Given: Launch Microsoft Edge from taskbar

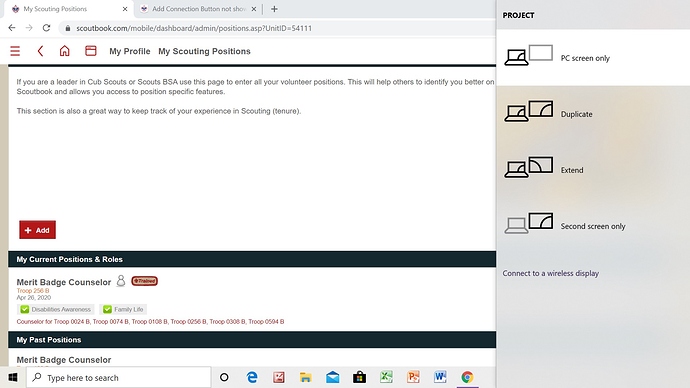Looking at the screenshot, I should click(x=252, y=377).
